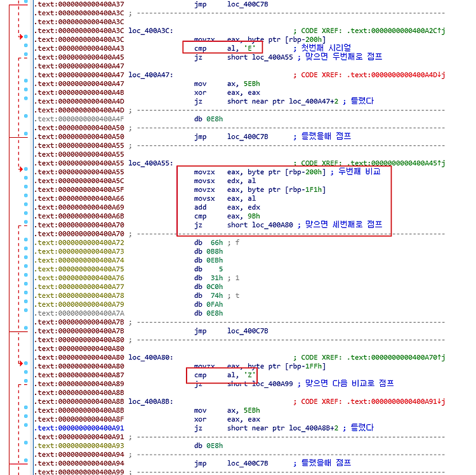Click '틀렸다' comment on line 400A4D
Viewport: 476px width, 475px height.
[362, 101]
